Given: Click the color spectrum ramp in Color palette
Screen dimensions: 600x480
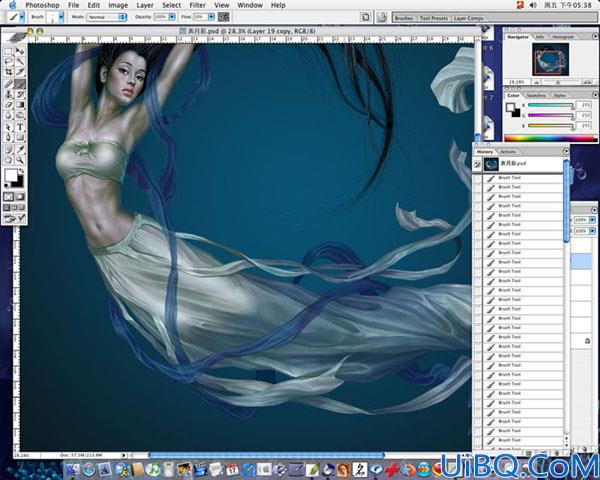Looking at the screenshot, I should click(550, 138).
